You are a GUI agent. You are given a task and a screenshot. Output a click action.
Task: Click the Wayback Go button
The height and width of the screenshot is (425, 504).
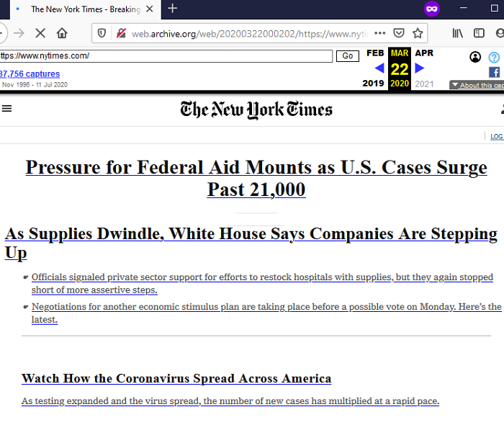(348, 56)
